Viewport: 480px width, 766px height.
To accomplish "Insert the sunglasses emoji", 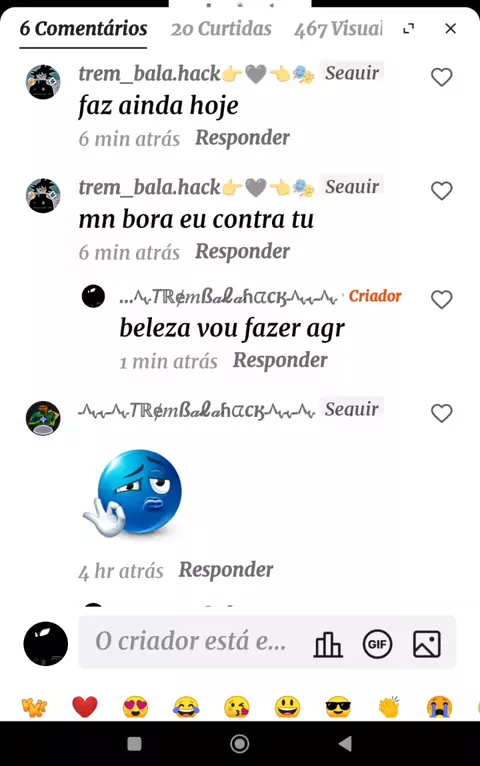I will point(338,707).
